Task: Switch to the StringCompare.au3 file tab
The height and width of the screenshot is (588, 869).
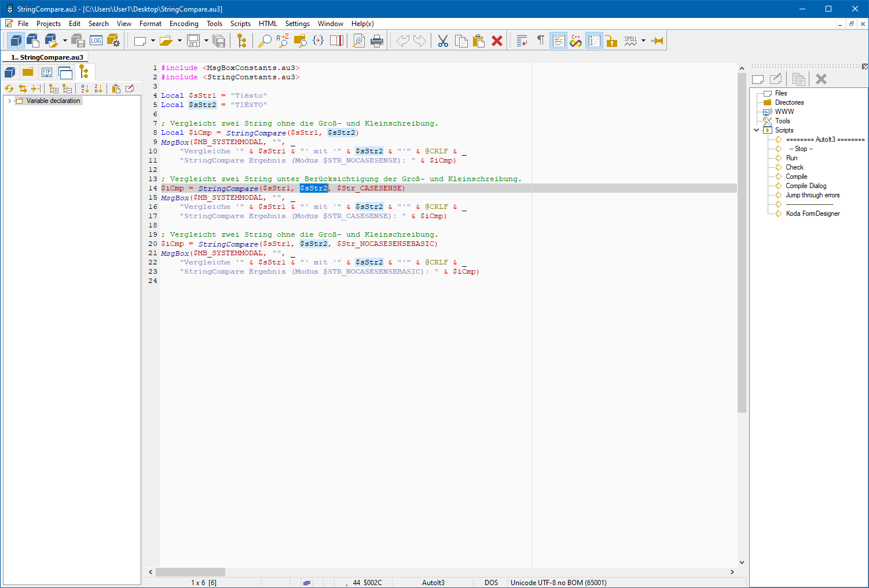Action: (x=47, y=57)
